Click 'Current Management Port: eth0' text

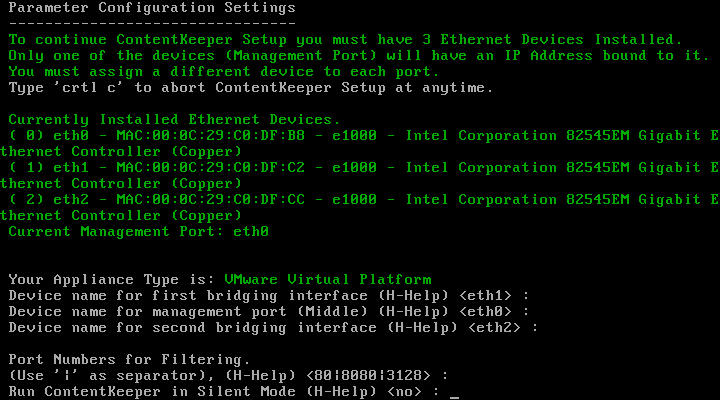click(x=138, y=231)
